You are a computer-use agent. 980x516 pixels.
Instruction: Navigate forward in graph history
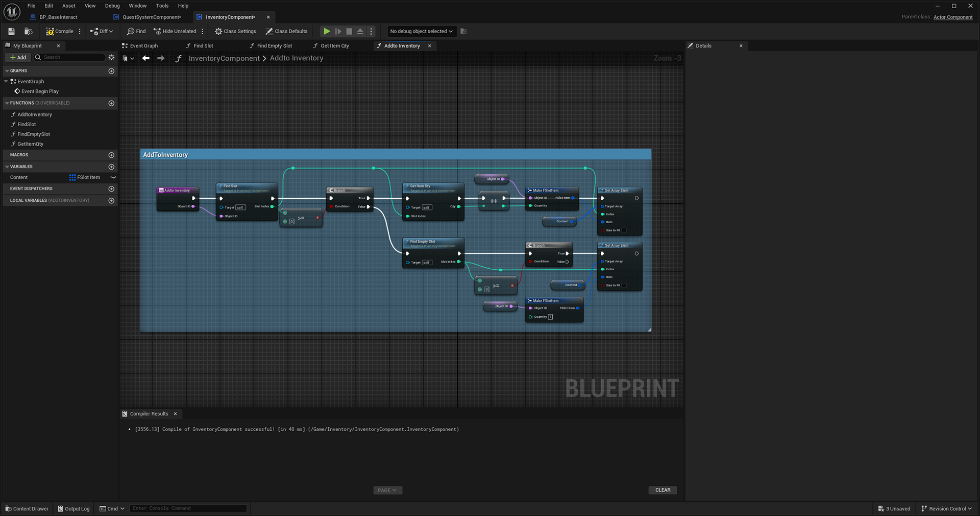click(161, 58)
